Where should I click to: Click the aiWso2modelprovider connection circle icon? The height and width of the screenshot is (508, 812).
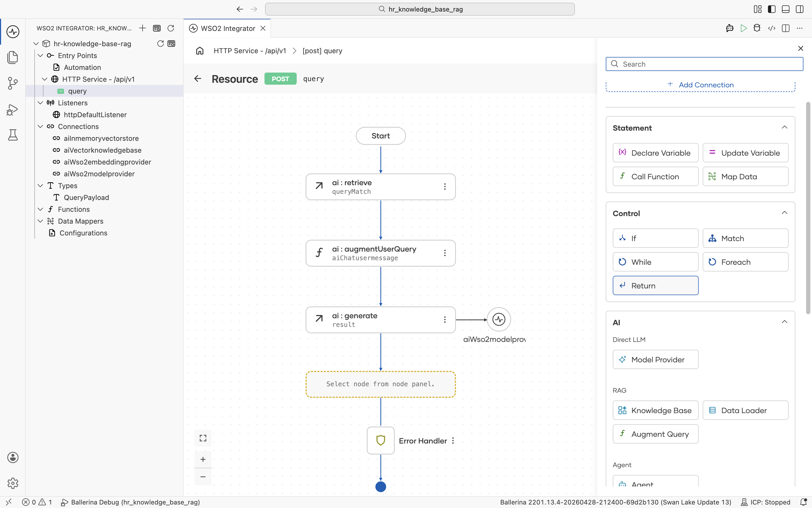tap(499, 319)
